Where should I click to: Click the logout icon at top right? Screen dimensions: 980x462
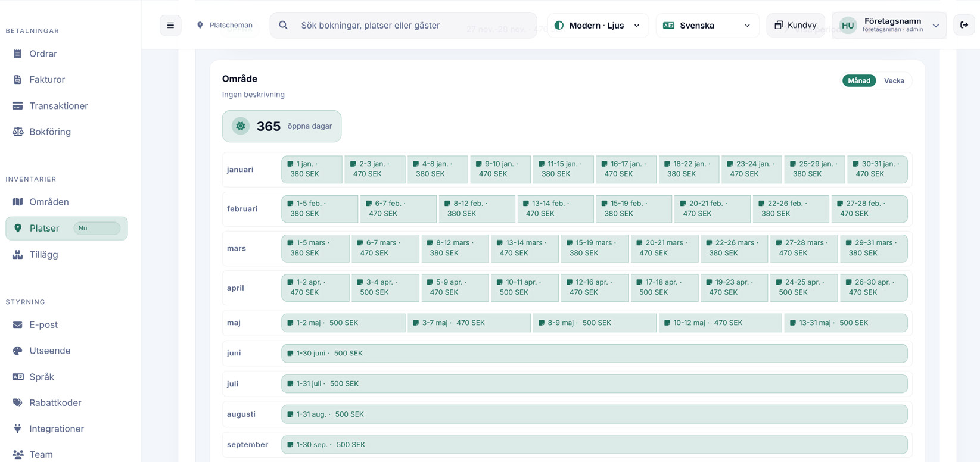(964, 25)
